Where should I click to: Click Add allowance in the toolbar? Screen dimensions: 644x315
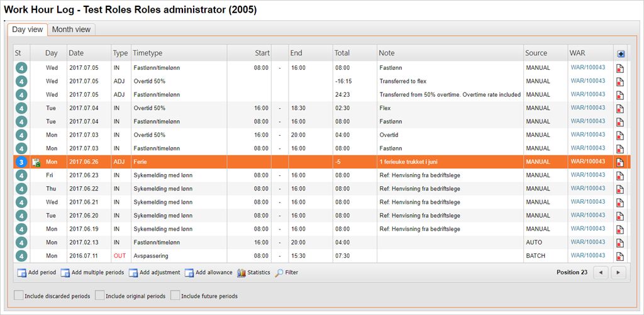click(209, 272)
